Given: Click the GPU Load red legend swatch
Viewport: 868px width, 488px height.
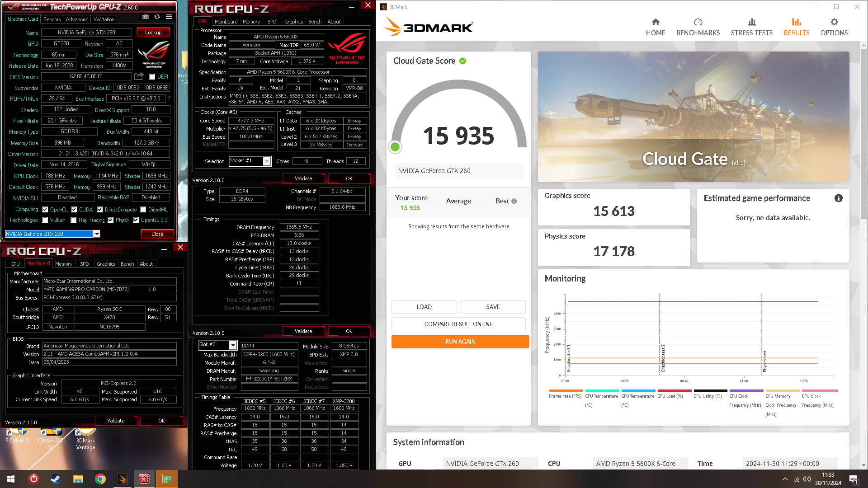Looking at the screenshot, I should 675,391.
